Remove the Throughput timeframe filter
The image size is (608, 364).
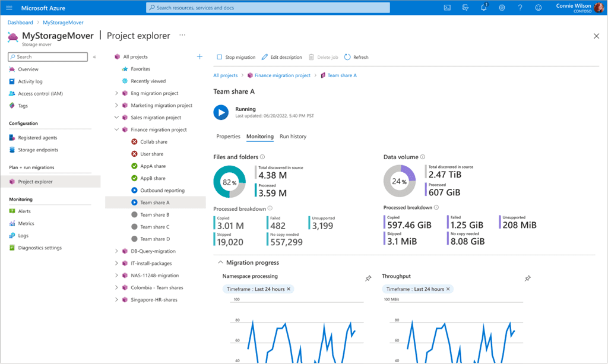coord(448,289)
